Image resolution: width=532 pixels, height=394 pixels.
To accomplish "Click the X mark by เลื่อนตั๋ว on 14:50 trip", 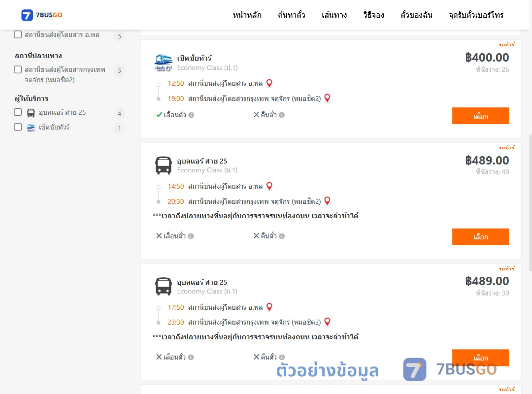I will pos(159,235).
